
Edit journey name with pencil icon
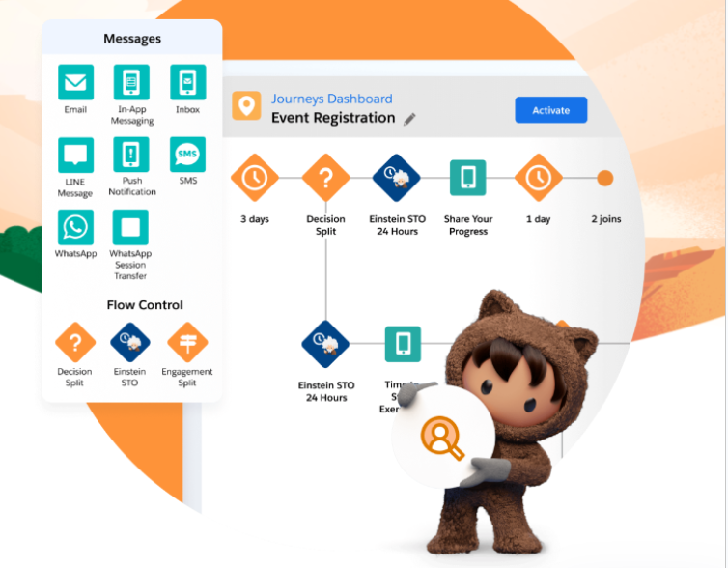pyautogui.click(x=409, y=119)
